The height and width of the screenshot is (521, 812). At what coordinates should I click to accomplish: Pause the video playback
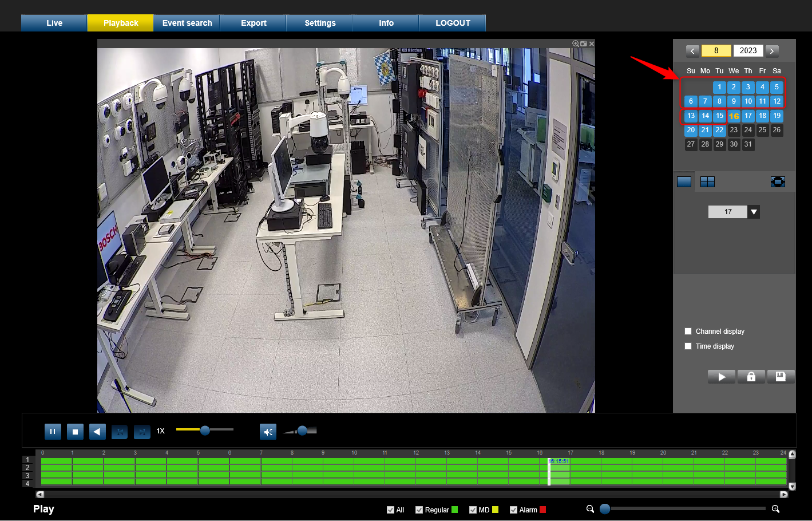[53, 432]
